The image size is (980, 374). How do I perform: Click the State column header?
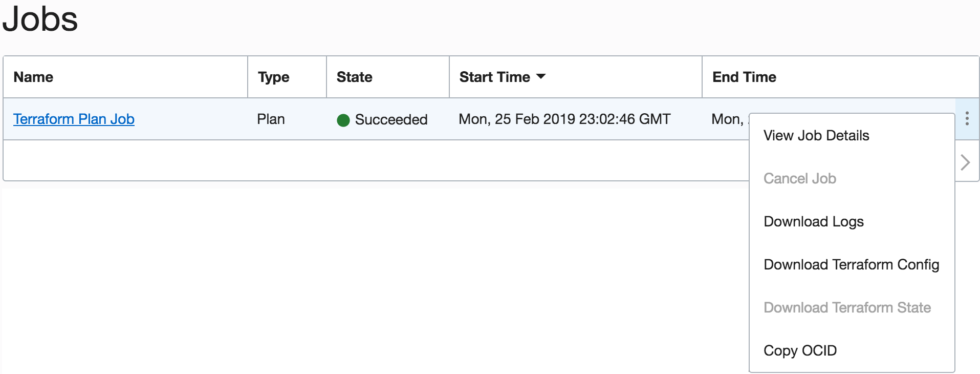tap(354, 77)
